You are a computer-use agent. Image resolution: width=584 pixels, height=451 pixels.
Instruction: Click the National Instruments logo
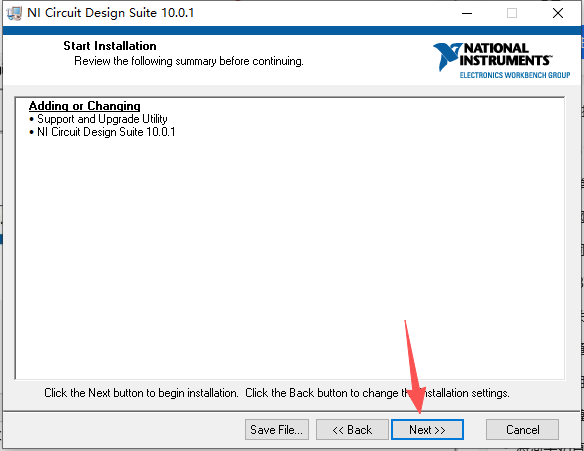[x=501, y=60]
